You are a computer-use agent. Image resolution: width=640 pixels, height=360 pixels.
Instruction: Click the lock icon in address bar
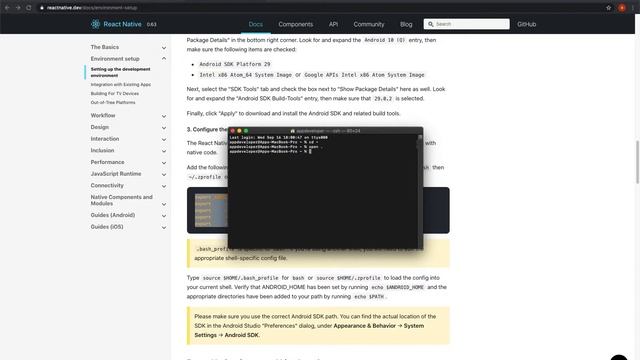pos(42,8)
